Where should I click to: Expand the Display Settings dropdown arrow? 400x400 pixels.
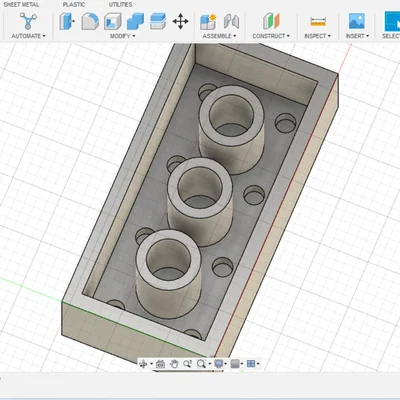click(226, 364)
